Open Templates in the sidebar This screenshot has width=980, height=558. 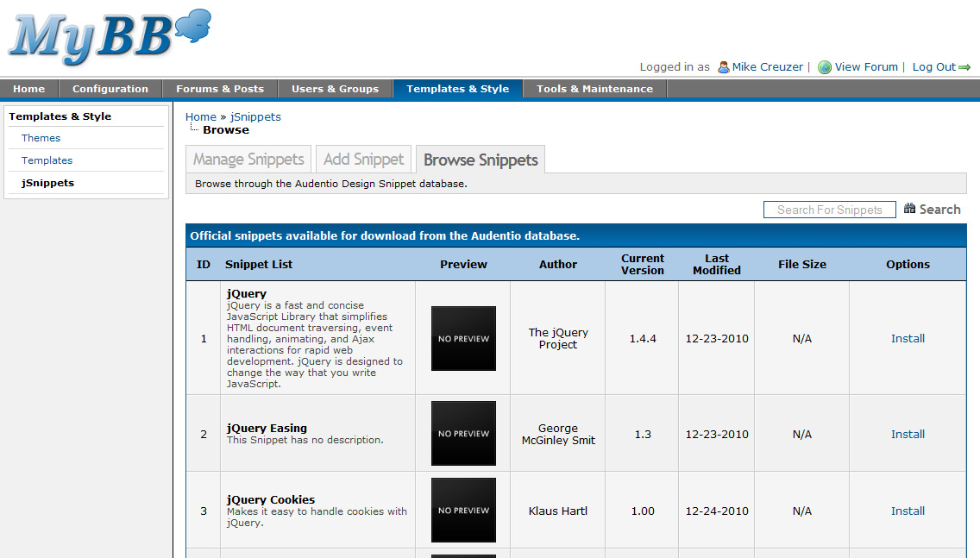(47, 160)
